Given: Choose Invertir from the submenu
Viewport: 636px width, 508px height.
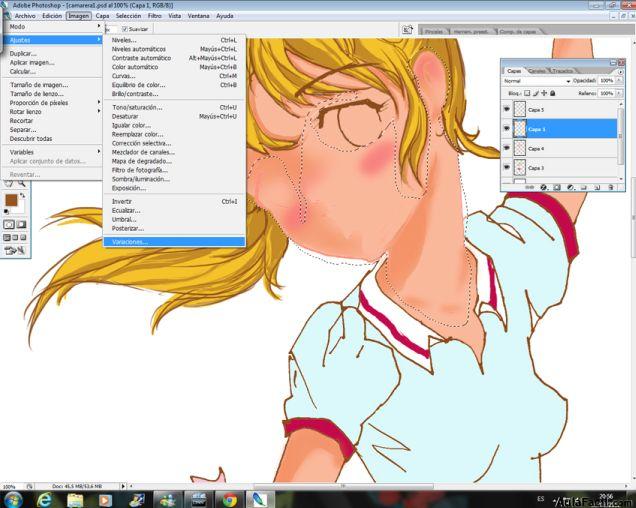Looking at the screenshot, I should pyautogui.click(x=174, y=201).
